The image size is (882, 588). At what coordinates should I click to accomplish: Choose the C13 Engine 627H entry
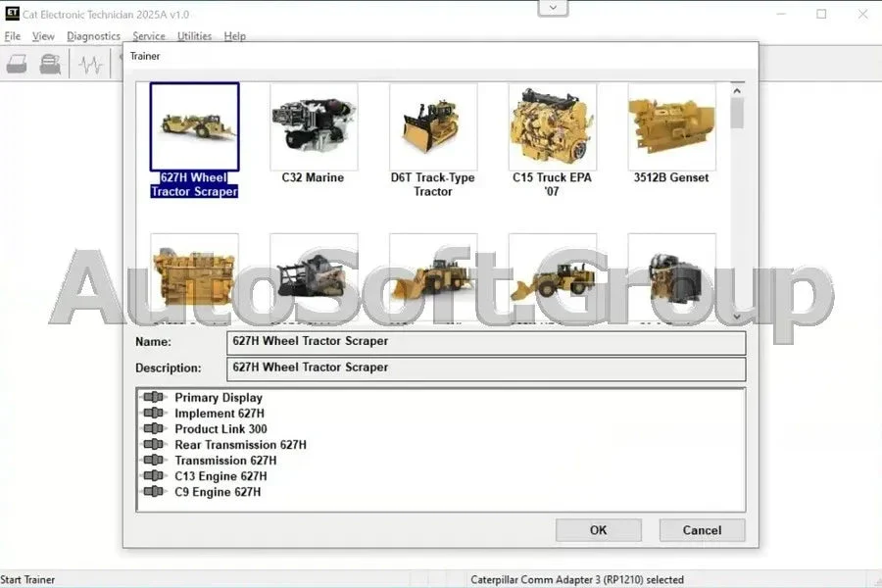tap(220, 476)
